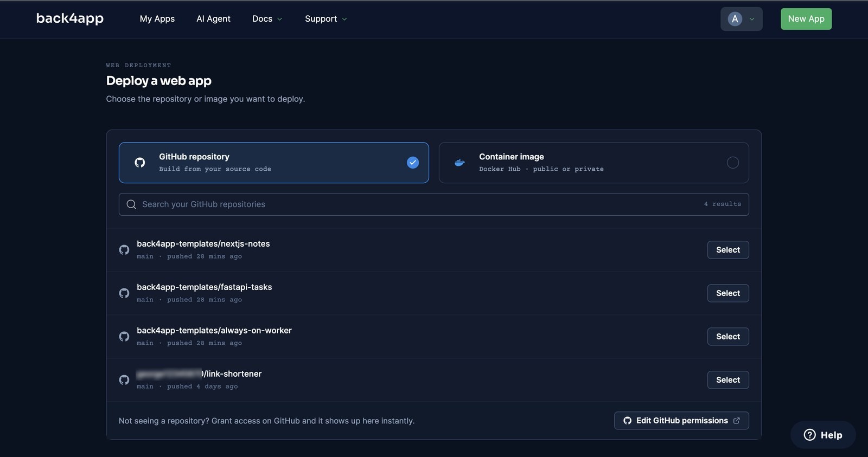Click the GitHub icon beside the fastapi-tasks repository
This screenshot has width=868, height=457.
pyautogui.click(x=124, y=293)
